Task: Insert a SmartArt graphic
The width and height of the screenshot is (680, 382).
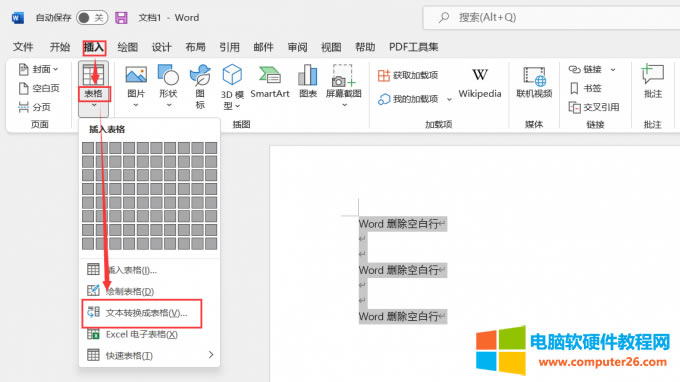Action: (270, 82)
